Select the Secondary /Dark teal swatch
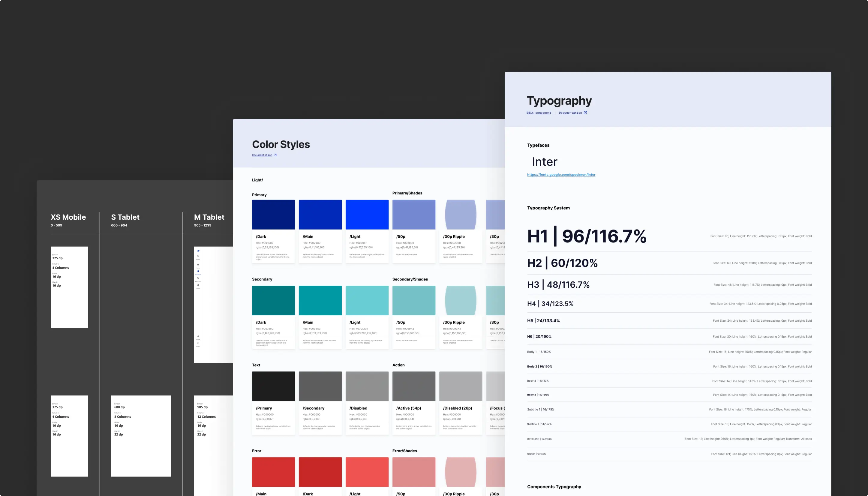 click(273, 300)
